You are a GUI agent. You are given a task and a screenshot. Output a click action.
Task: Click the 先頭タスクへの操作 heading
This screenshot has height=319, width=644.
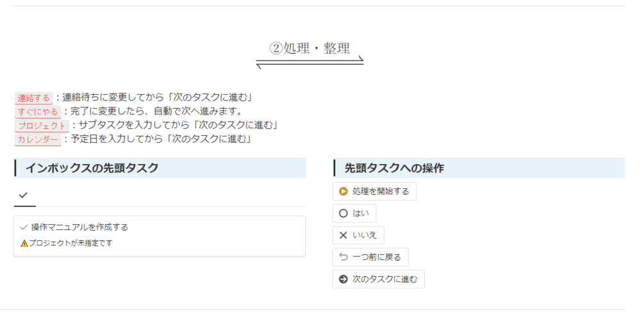point(394,168)
